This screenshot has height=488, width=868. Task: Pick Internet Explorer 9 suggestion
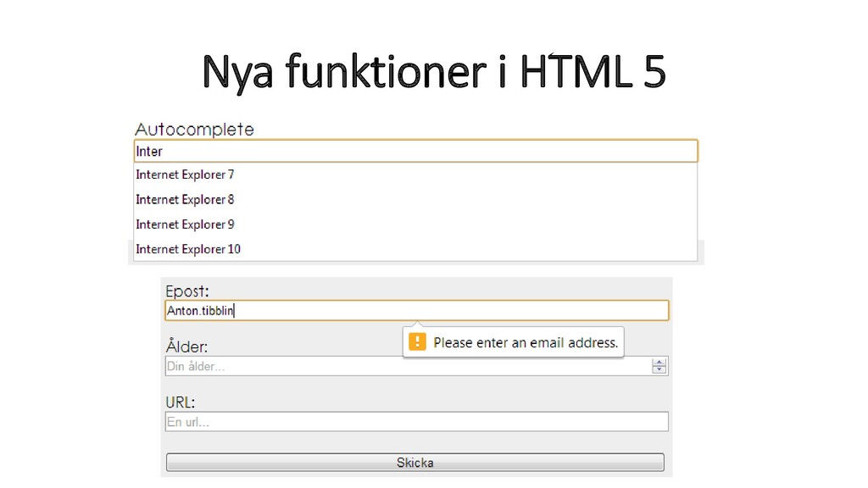(415, 225)
